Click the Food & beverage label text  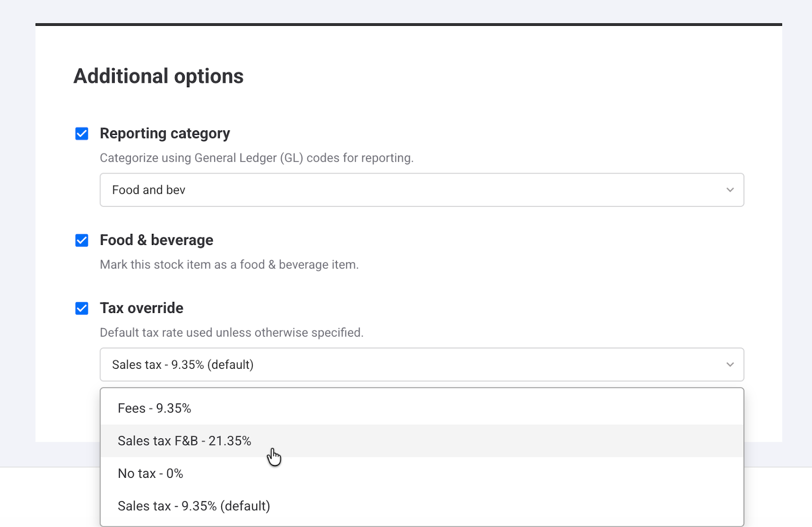click(x=156, y=240)
